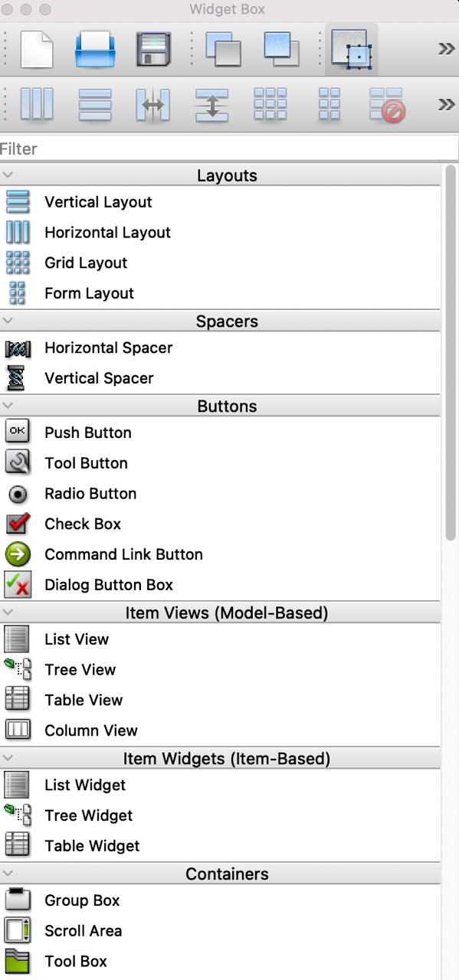Apply Lay Out Vertically from the toolbar

click(x=95, y=105)
